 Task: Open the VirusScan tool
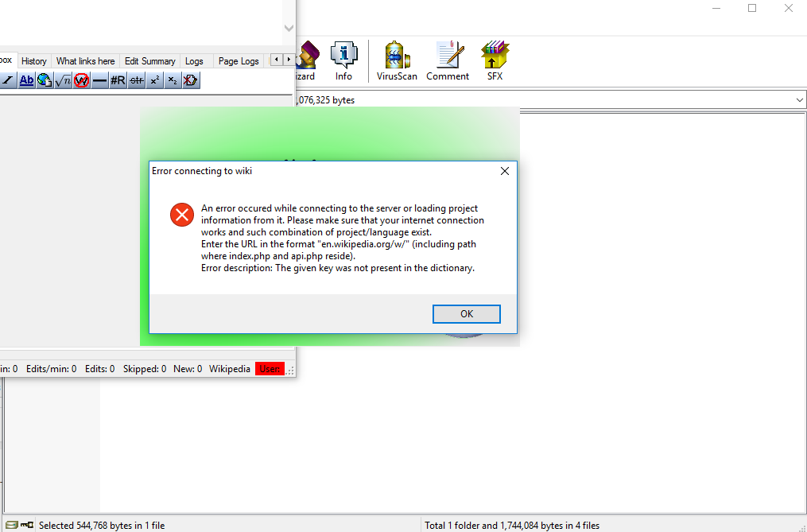click(x=397, y=61)
